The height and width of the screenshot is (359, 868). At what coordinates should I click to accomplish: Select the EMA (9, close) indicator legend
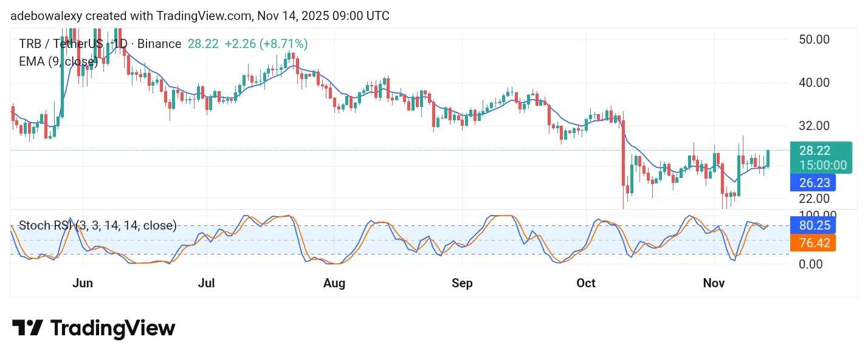pyautogui.click(x=58, y=61)
